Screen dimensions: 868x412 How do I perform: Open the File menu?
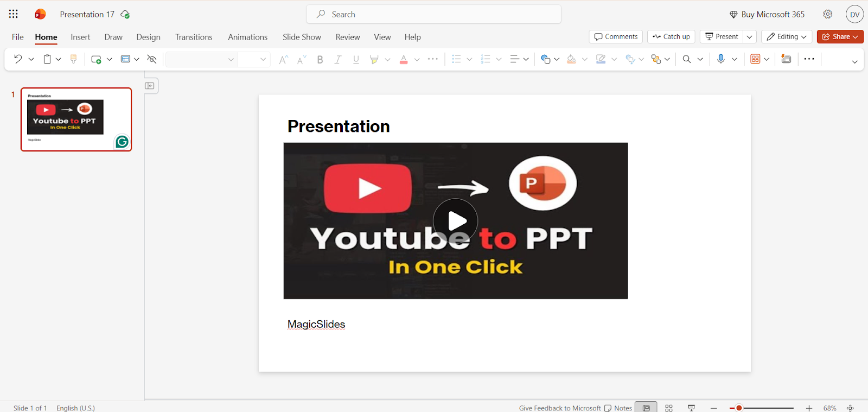coord(18,37)
